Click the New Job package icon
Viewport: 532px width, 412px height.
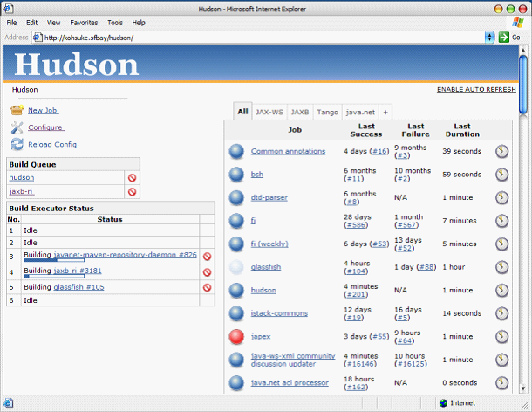[17, 110]
